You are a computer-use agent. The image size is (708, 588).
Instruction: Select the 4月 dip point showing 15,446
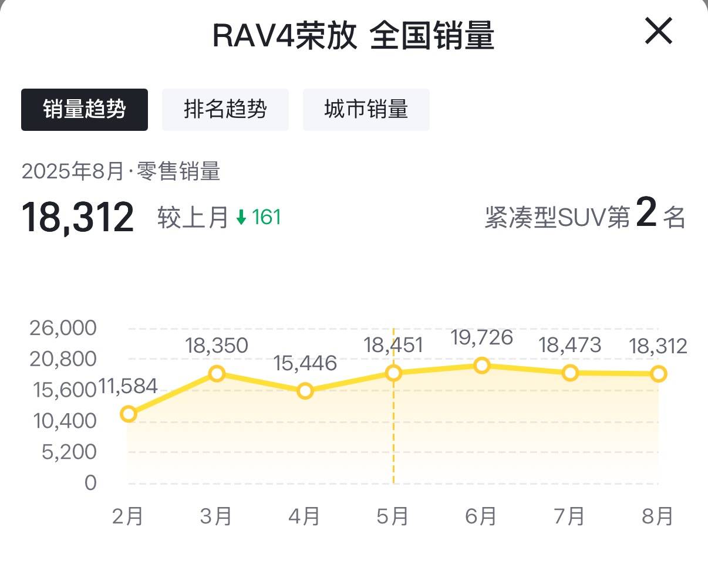pyautogui.click(x=305, y=390)
